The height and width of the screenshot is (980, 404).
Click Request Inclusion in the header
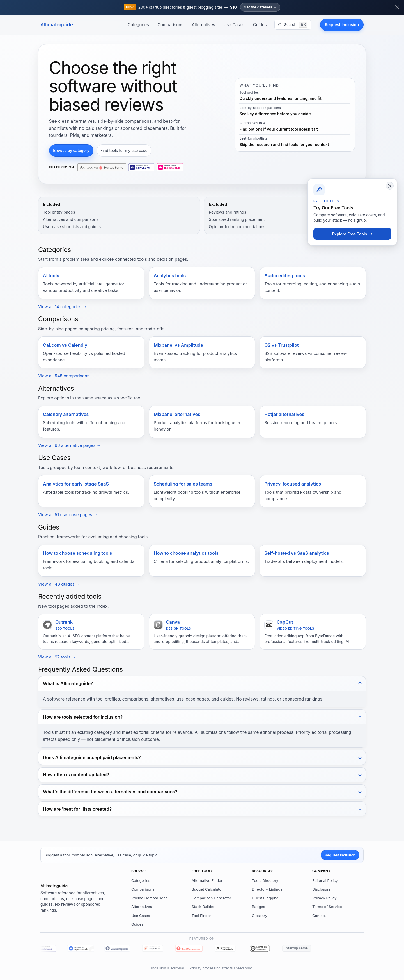[341, 25]
